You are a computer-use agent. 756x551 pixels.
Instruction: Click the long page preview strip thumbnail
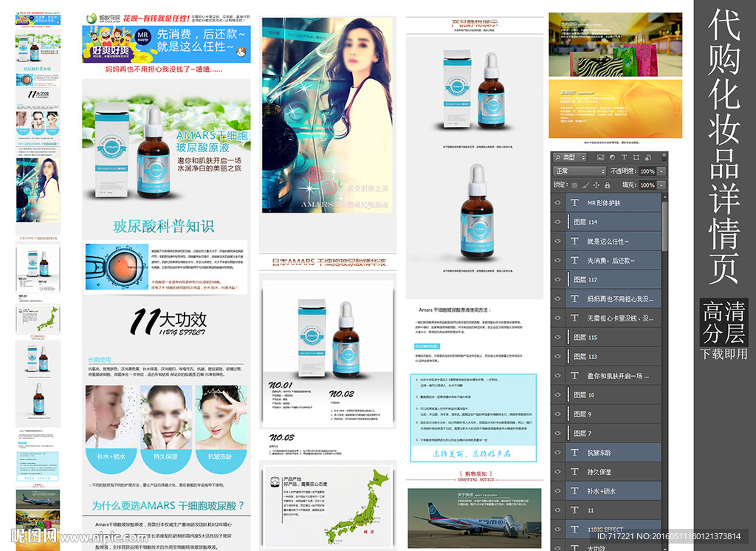(x=38, y=281)
